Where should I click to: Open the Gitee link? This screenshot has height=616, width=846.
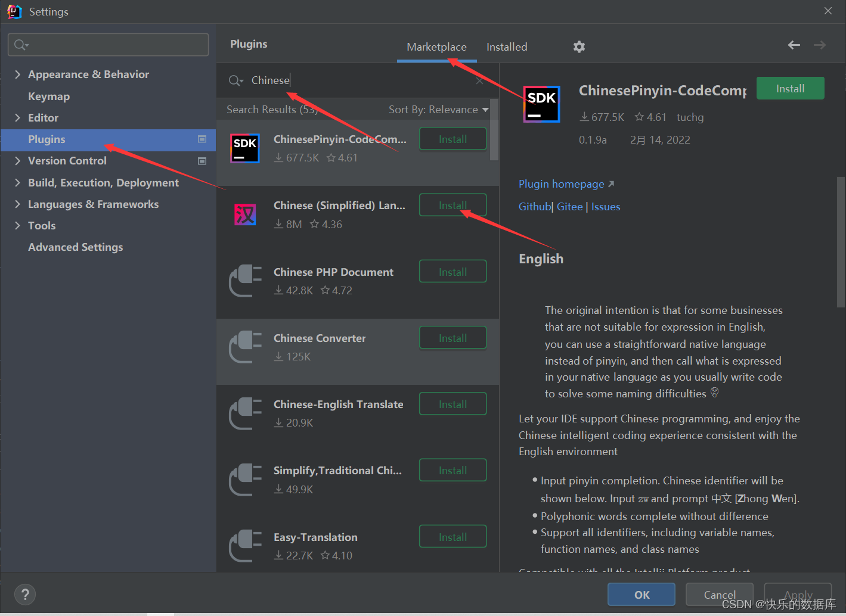(569, 207)
